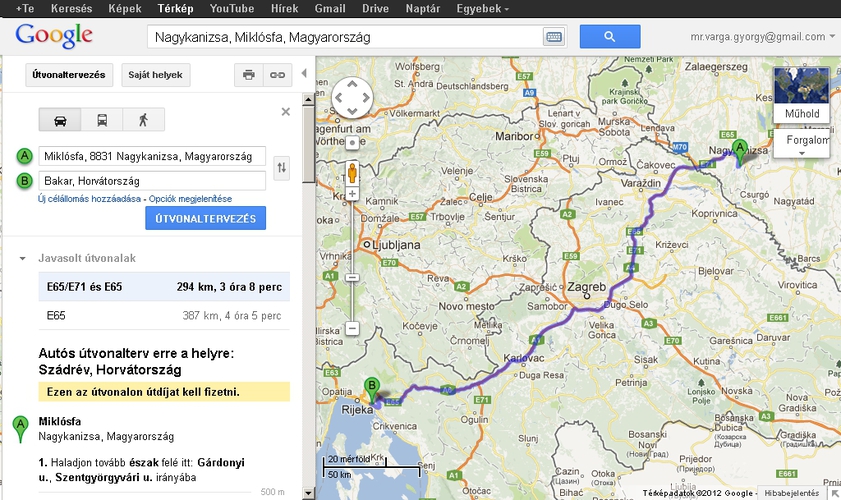
Task: Open Képek in the top bar
Action: tap(124, 9)
